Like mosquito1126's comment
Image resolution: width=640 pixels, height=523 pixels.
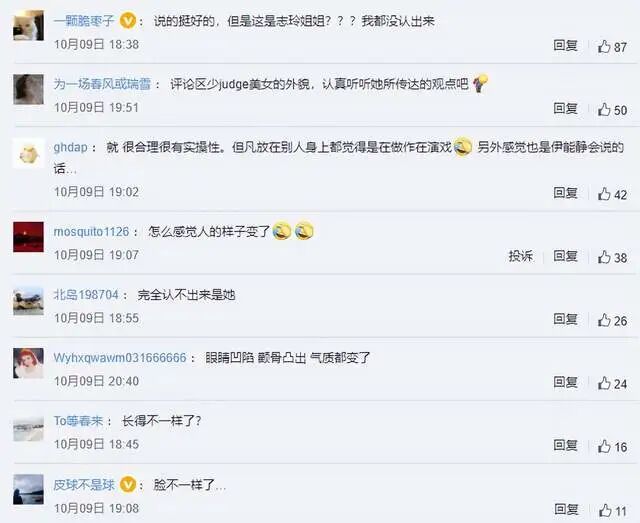[x=612, y=257]
